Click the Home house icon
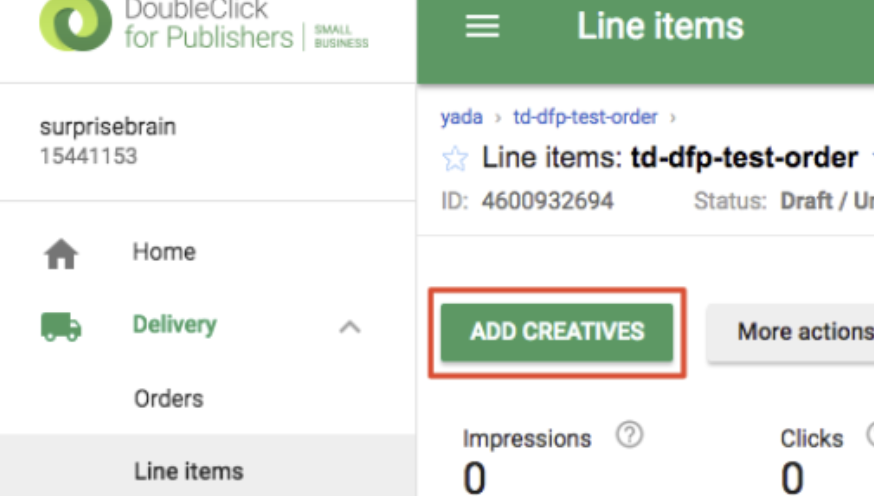Viewport: 874px width, 496px height. tap(61, 255)
